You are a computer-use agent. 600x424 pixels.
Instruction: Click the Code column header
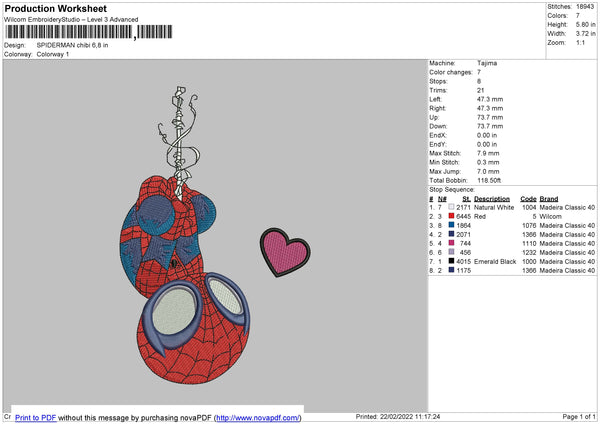coord(528,199)
